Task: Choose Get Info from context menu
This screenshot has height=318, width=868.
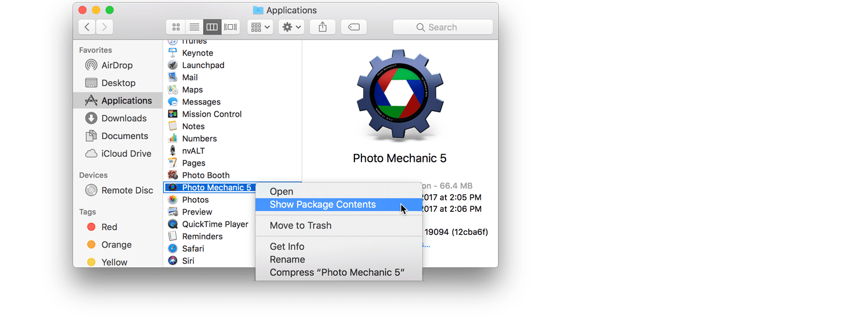Action: tap(339, 246)
